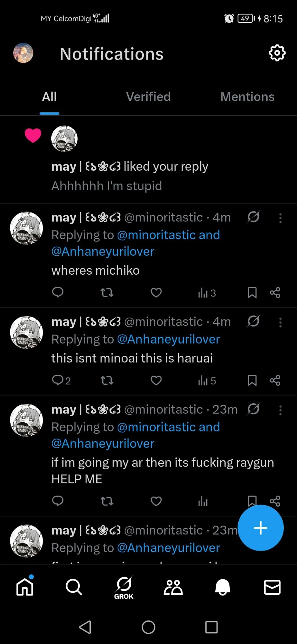Switch to the Verified tab

(x=148, y=97)
